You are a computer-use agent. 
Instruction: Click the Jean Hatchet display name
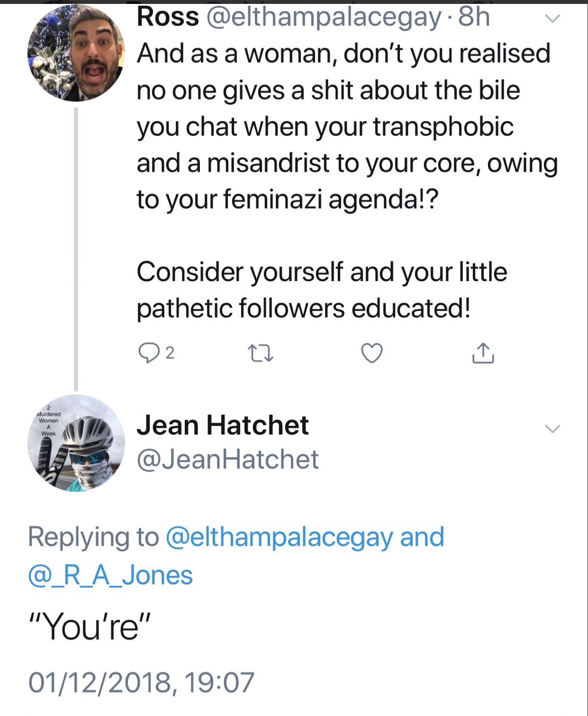[222, 425]
